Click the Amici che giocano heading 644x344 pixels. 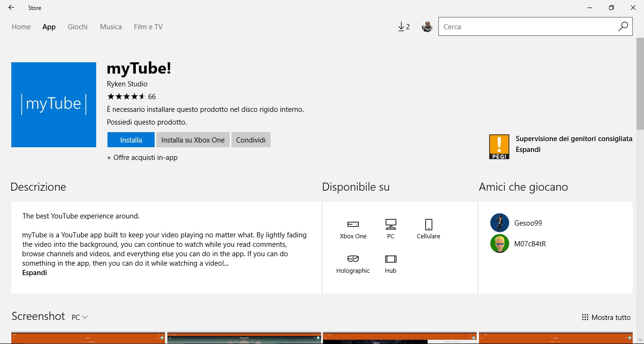coord(523,187)
